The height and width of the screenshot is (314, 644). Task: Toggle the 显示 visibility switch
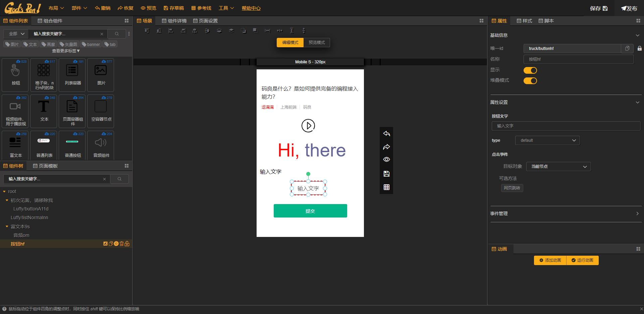click(x=530, y=70)
